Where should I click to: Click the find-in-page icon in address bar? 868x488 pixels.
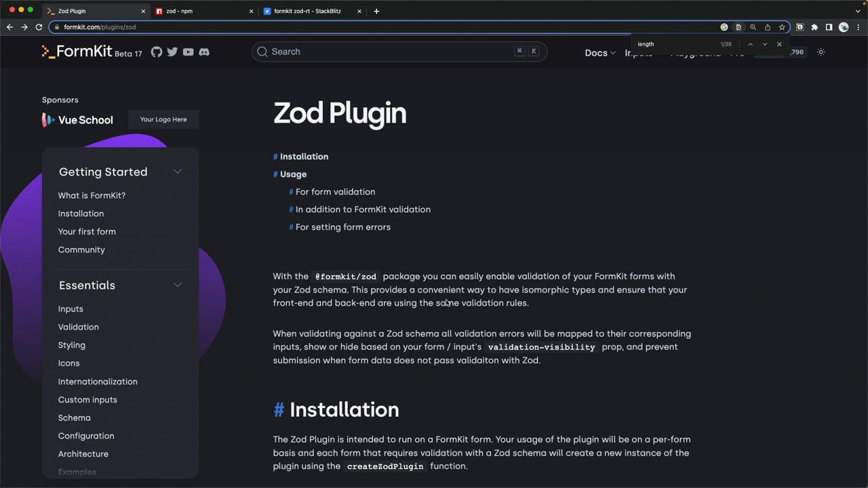tap(738, 27)
